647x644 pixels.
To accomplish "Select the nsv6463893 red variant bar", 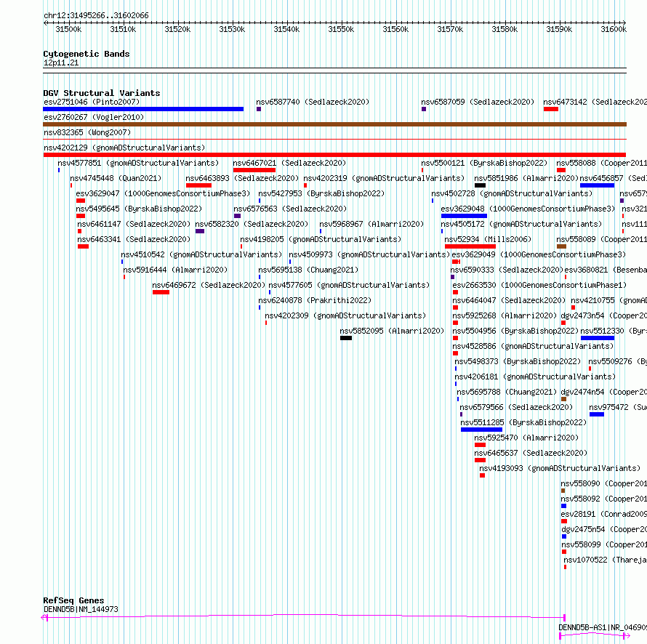I will [198, 185].
